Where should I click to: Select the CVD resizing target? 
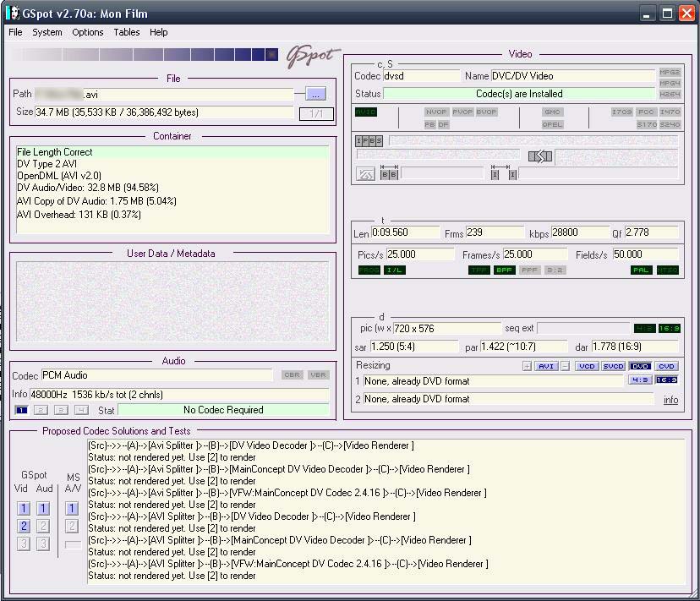tap(666, 367)
